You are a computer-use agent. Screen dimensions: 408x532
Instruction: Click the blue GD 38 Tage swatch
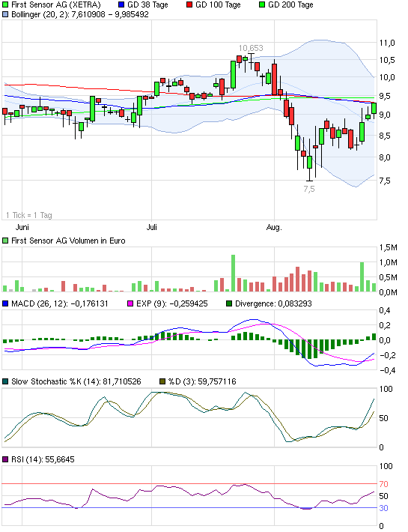(121, 4)
